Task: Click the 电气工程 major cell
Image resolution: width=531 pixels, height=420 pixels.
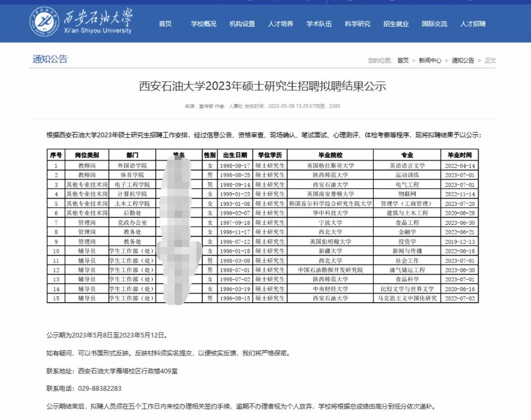Action: tap(407, 185)
